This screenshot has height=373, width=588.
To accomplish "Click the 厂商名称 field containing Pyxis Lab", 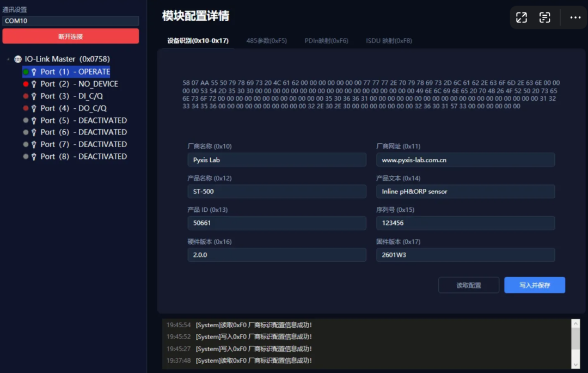I will point(277,160).
